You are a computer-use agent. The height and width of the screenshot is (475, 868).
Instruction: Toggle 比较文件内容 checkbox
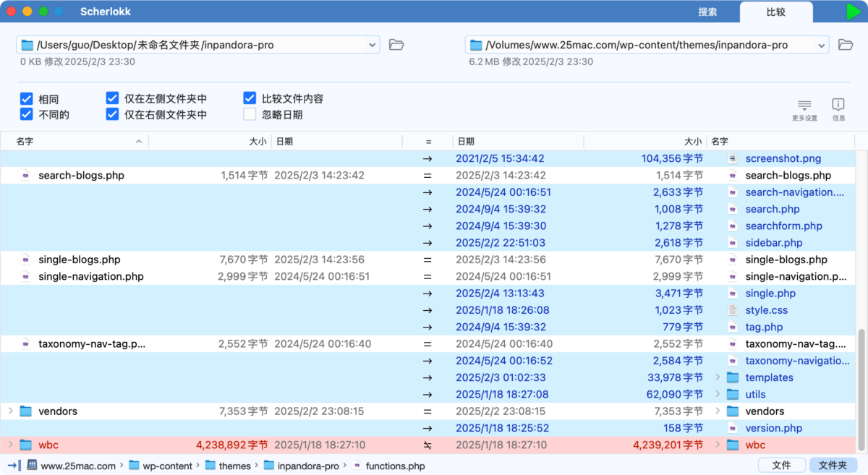click(250, 98)
